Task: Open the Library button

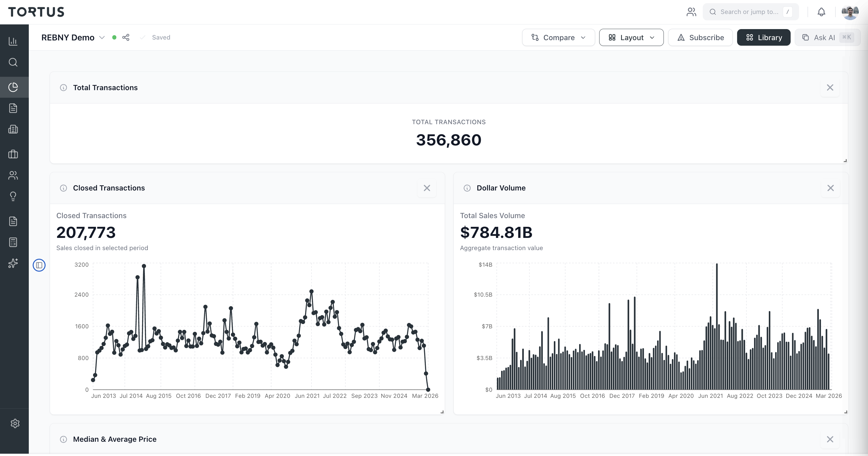Action: click(763, 38)
